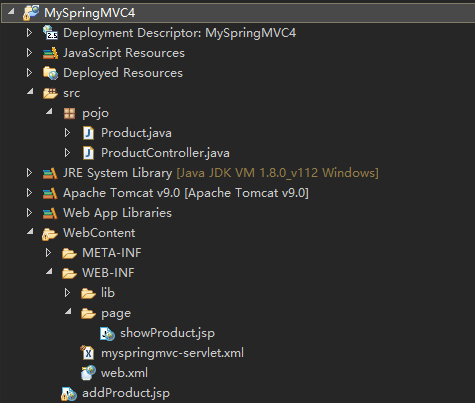Click the META-INF folder icon

[69, 253]
